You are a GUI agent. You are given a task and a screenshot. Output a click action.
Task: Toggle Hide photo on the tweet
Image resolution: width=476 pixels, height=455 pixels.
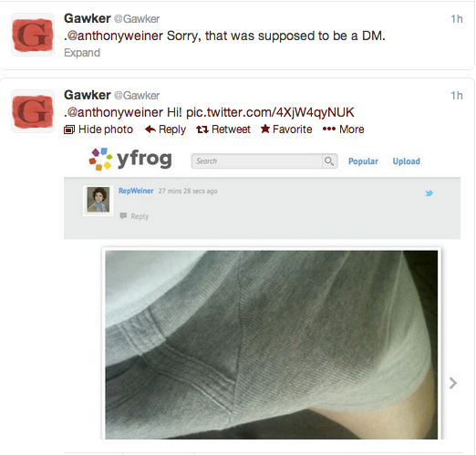pyautogui.click(x=98, y=129)
